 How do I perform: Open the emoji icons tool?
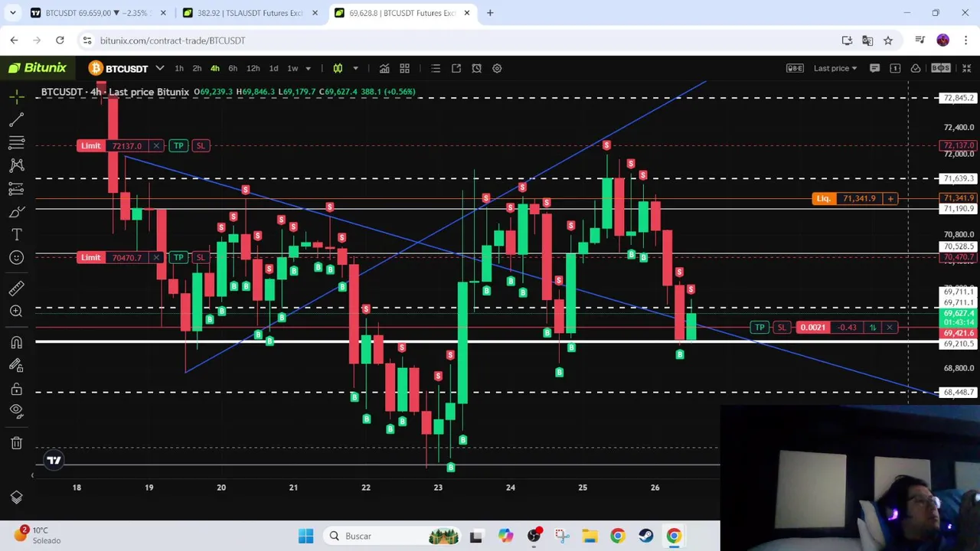[x=16, y=257]
